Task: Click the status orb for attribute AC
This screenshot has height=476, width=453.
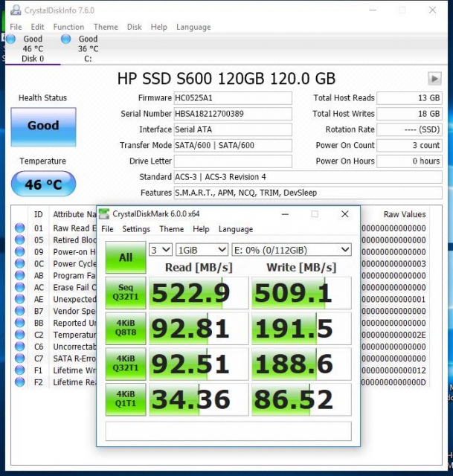Action: pos(20,287)
